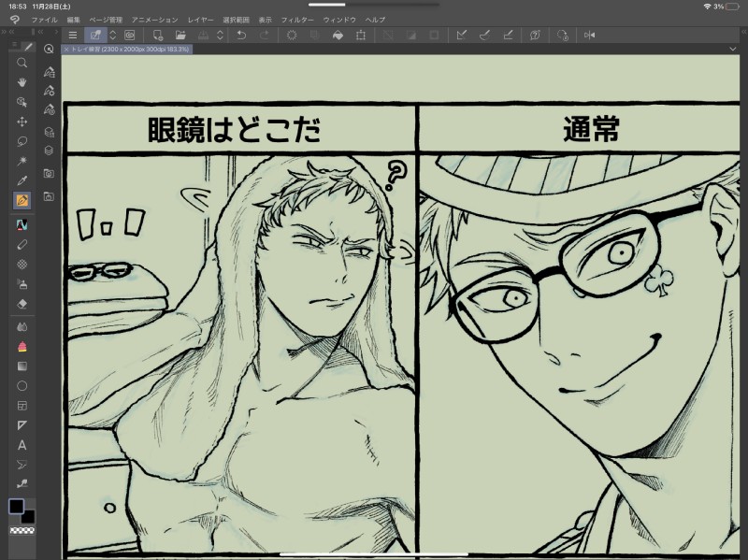The height and width of the screenshot is (560, 748).
Task: Open the フィルター menu
Action: 297,20
